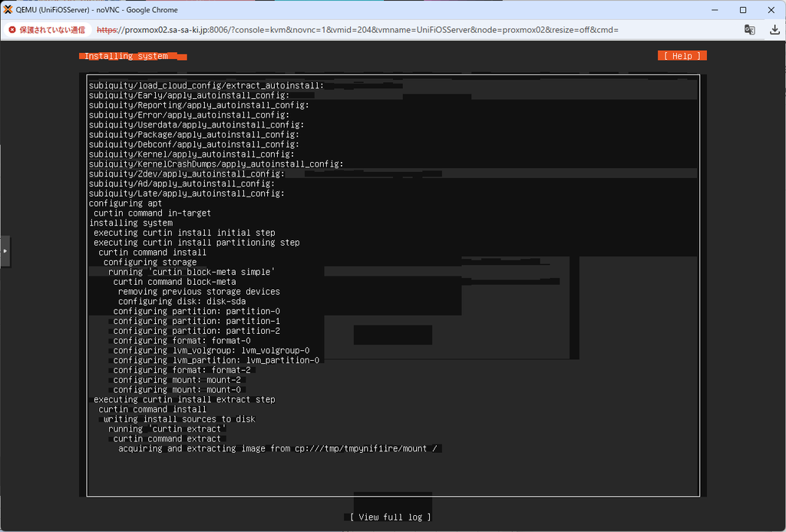
Task: Open the Help menu in installer
Action: tap(682, 56)
